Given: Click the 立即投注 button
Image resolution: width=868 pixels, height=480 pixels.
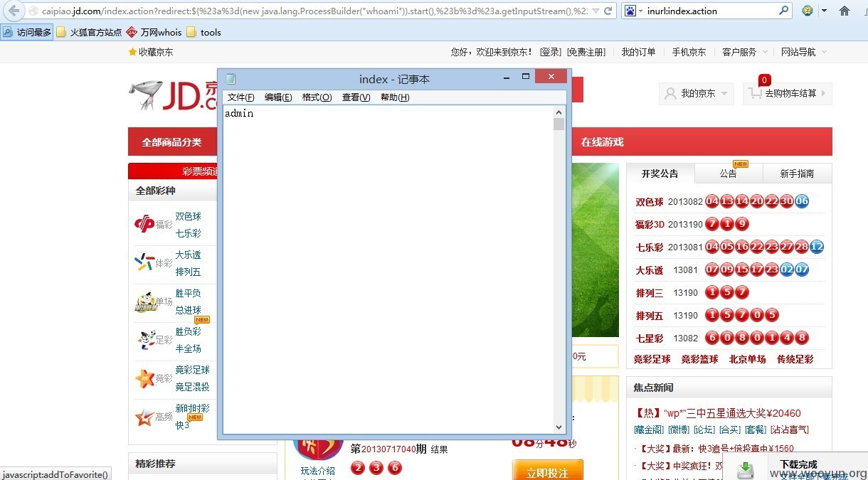Looking at the screenshot, I should click(x=547, y=471).
